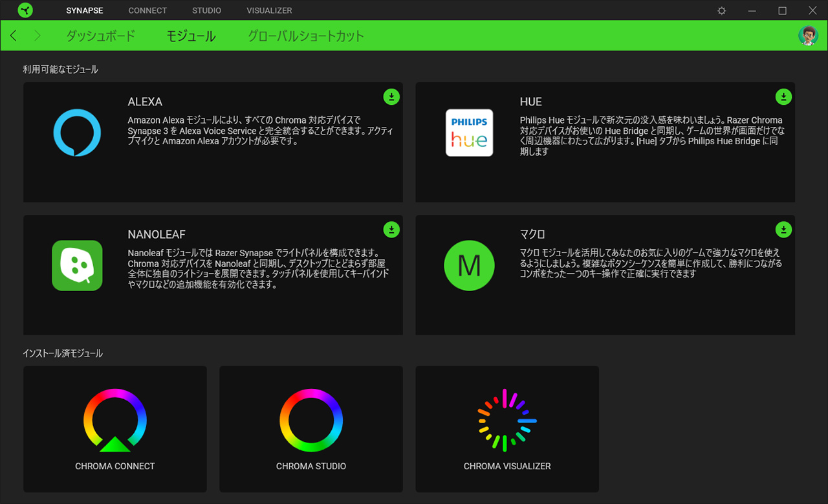Switch to the STUDIO tab
This screenshot has width=828, height=504.
[206, 10]
